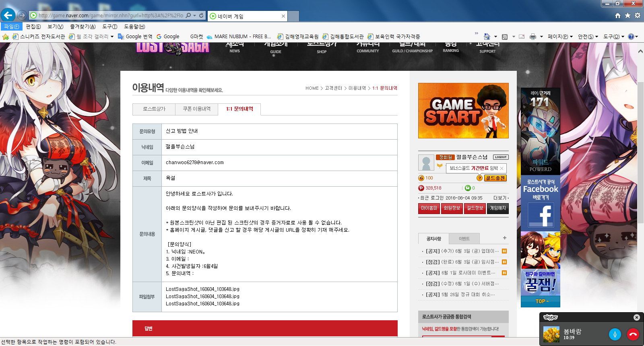Switch to the 이벤트 tab

coord(464,239)
